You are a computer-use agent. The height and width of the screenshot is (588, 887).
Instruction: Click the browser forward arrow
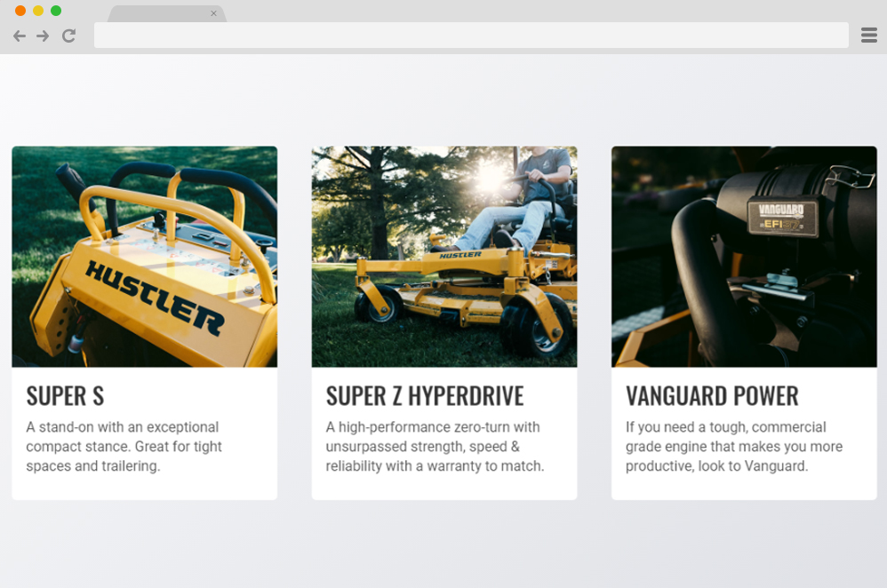coord(43,36)
